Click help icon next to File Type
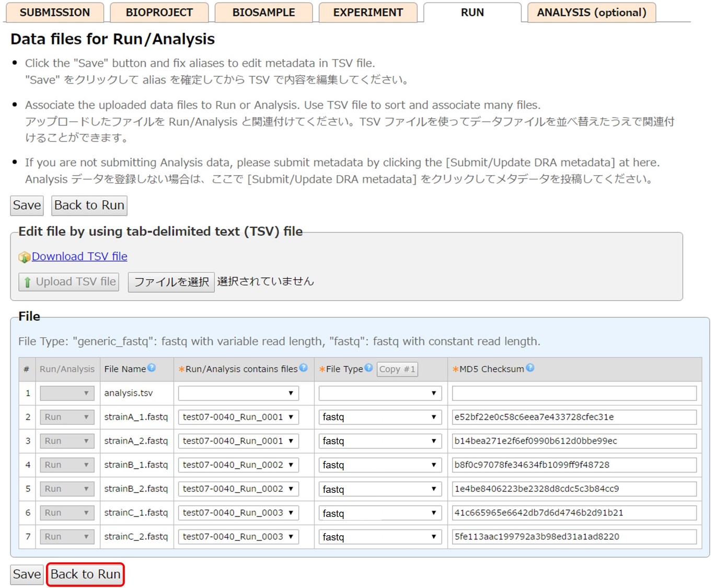 pyautogui.click(x=368, y=368)
